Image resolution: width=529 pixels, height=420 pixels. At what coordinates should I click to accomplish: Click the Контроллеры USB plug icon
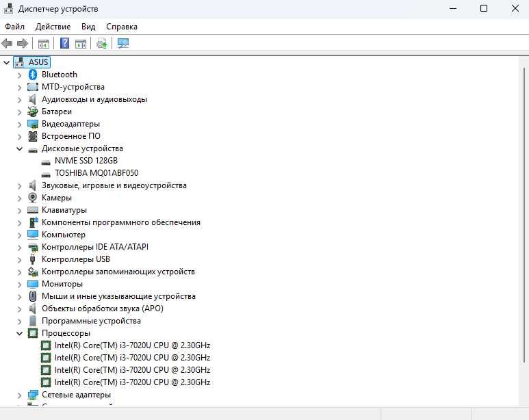click(33, 259)
